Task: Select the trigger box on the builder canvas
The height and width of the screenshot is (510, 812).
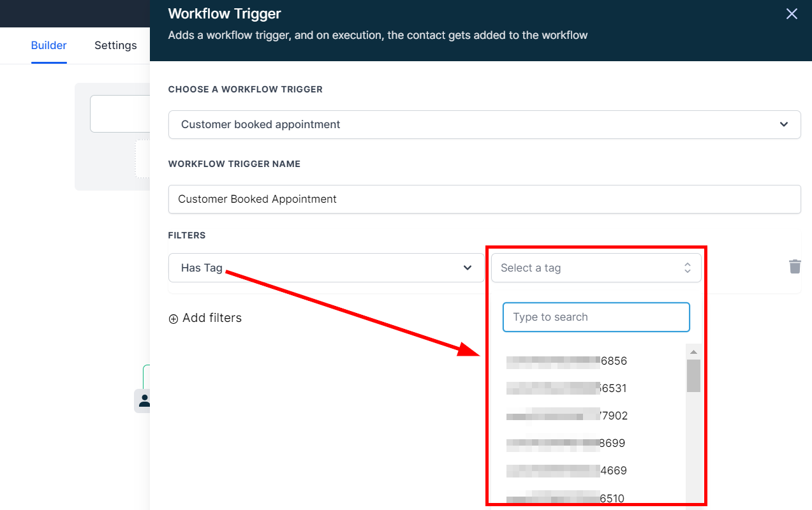Action: click(120, 113)
